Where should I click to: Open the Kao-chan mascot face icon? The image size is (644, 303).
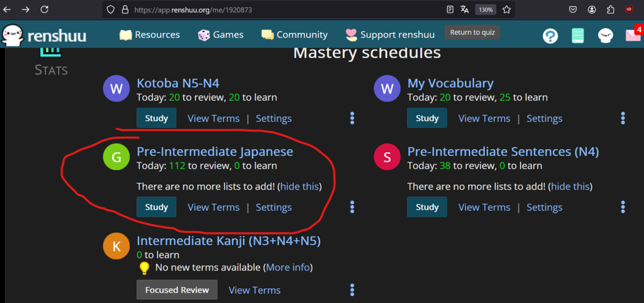[x=605, y=36]
